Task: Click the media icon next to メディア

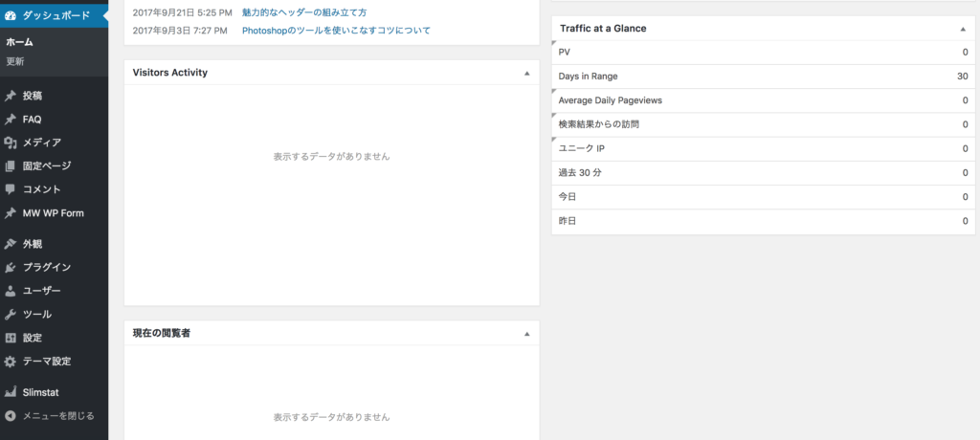Action: (11, 143)
